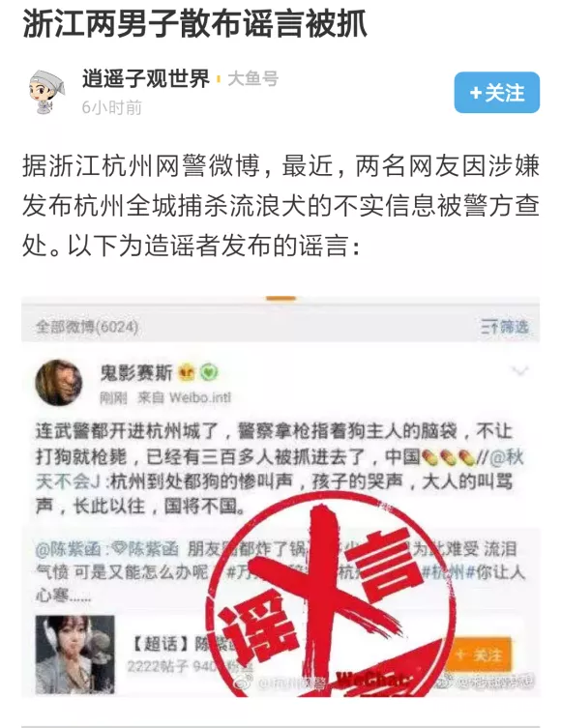The width and height of the screenshot is (561, 728).
Task: Tap the crown membership badge
Action: [186, 372]
